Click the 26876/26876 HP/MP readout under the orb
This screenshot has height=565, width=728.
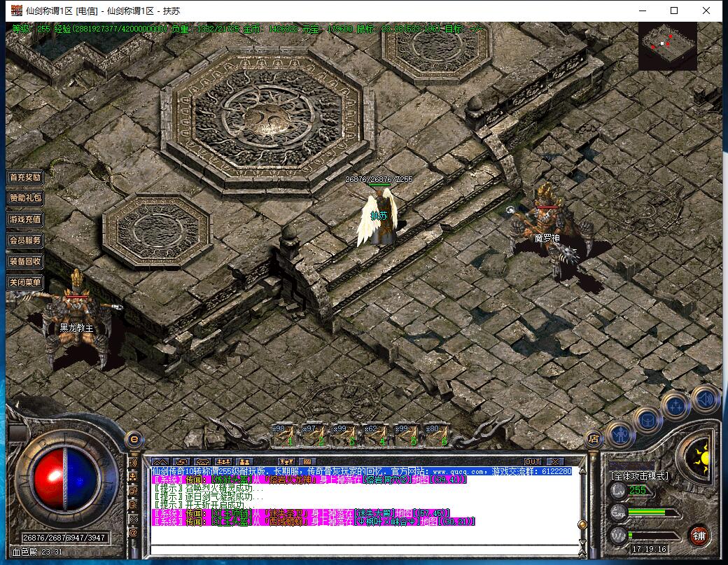(64, 538)
